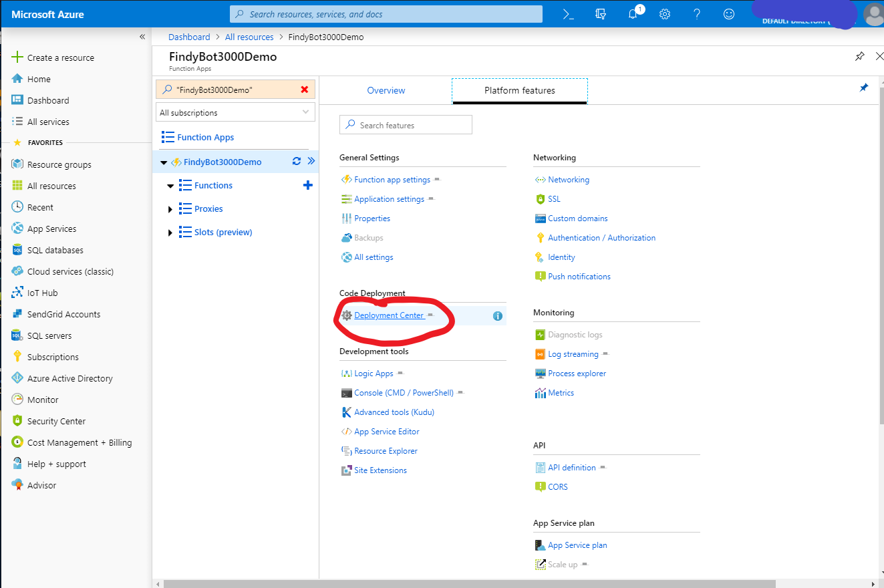
Task: Open portal settings gear icon
Action: click(x=665, y=14)
